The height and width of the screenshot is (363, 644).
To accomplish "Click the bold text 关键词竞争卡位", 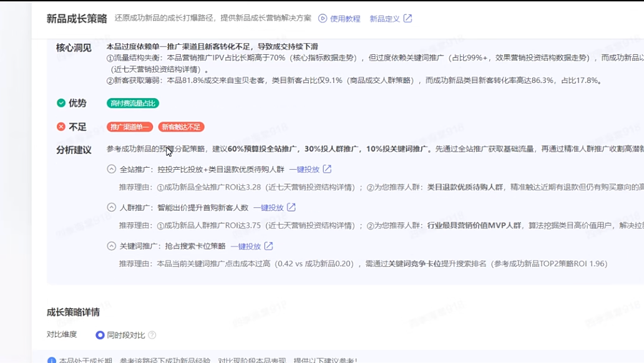I will click(x=414, y=264).
